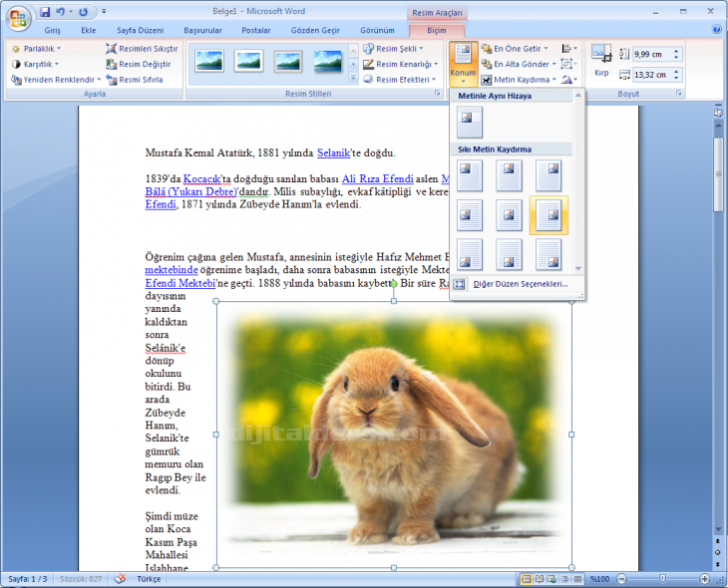Choose the Metinle Aynı Hizaya position option
The image size is (728, 588).
(x=470, y=122)
